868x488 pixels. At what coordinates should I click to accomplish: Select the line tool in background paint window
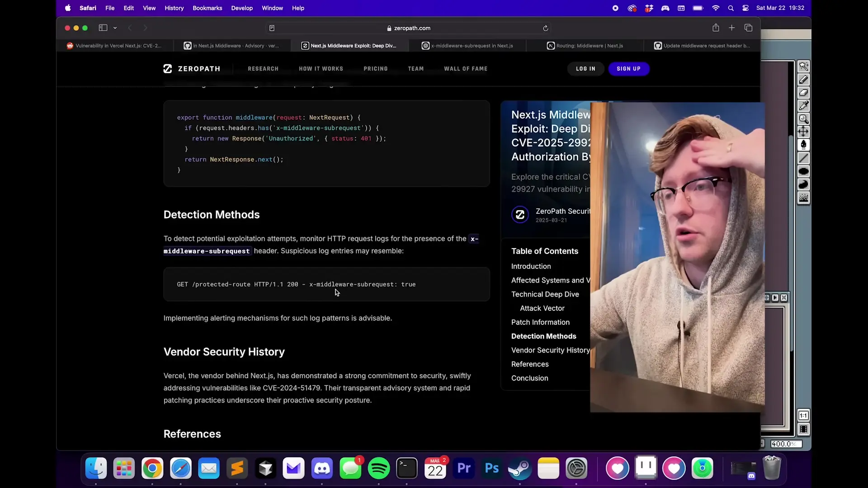pyautogui.click(x=803, y=158)
